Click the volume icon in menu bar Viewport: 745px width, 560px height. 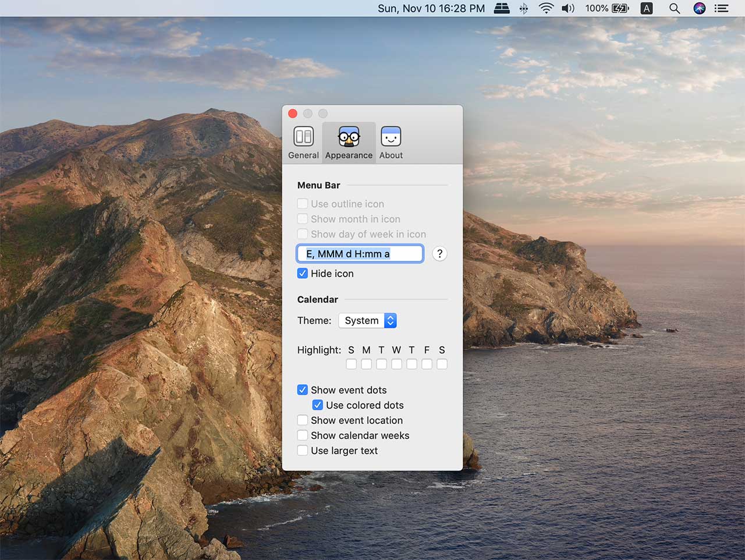coord(567,8)
